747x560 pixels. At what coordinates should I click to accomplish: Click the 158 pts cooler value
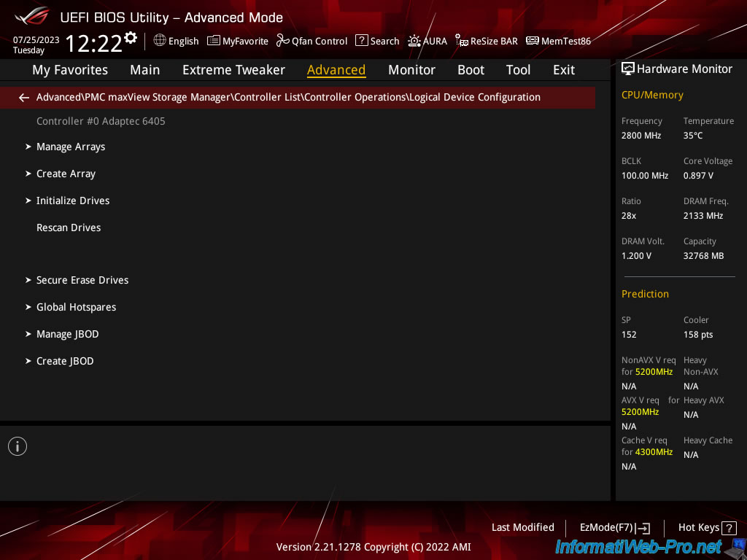(698, 335)
